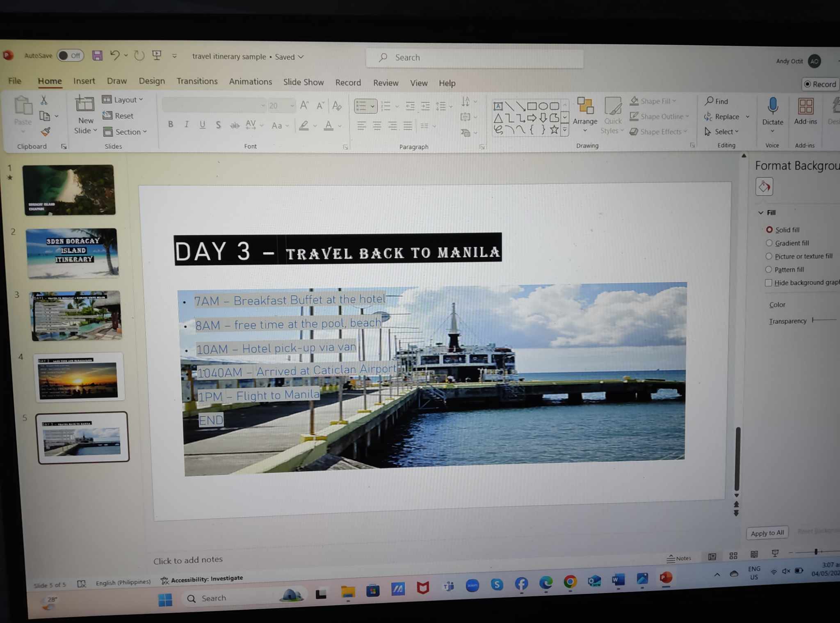Click the Bold formatting icon
The image size is (840, 623).
tap(171, 124)
